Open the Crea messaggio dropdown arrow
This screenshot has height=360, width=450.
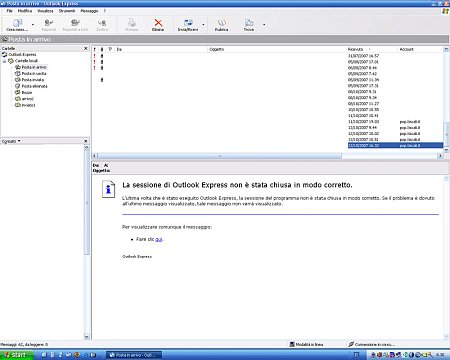click(33, 25)
